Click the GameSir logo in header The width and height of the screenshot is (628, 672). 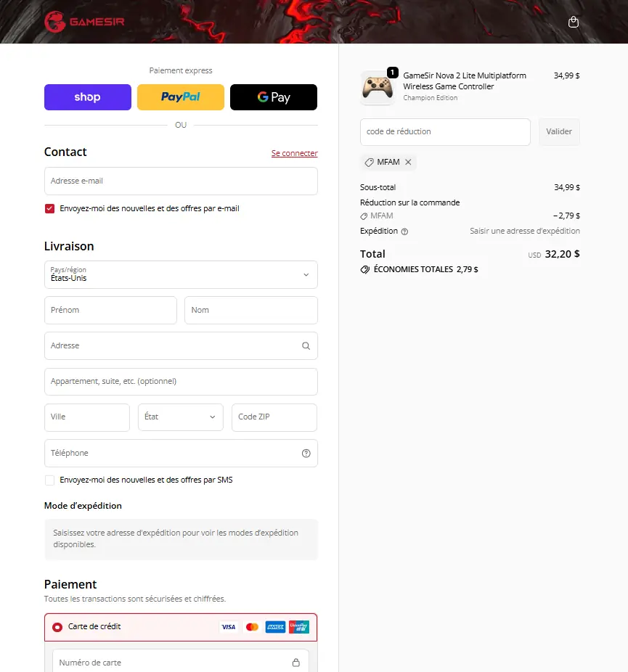[x=84, y=21]
